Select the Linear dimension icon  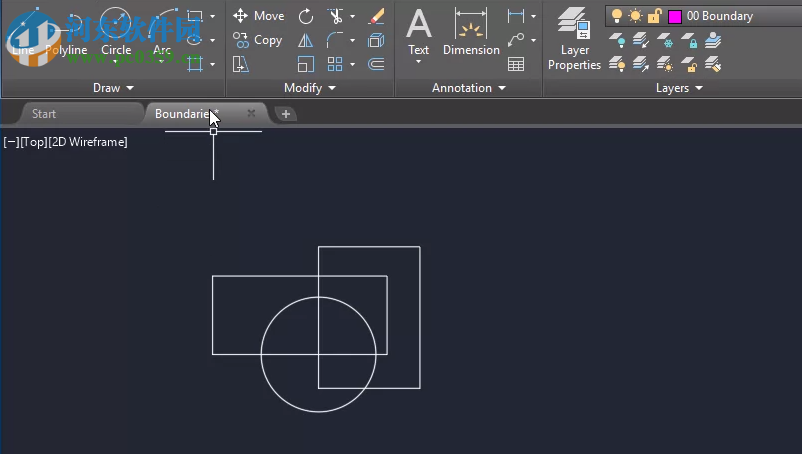pos(516,16)
